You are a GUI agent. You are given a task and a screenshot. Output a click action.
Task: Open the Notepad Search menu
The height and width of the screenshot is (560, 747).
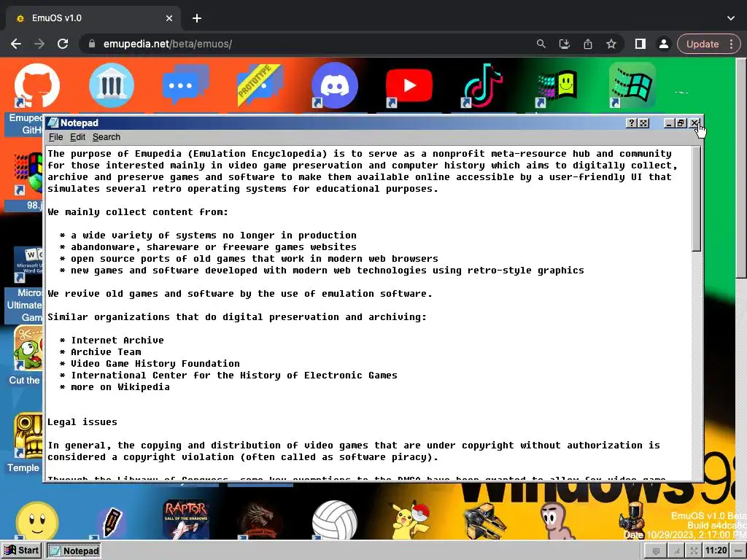coord(107,137)
